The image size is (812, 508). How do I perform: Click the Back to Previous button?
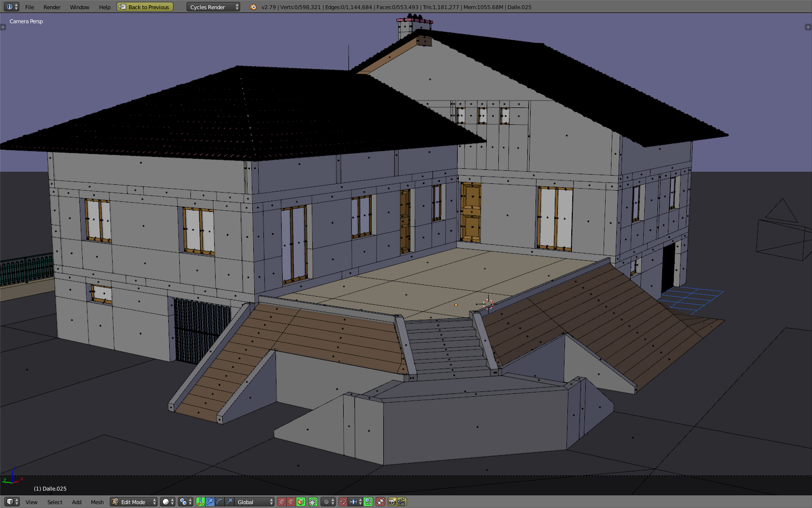[145, 7]
